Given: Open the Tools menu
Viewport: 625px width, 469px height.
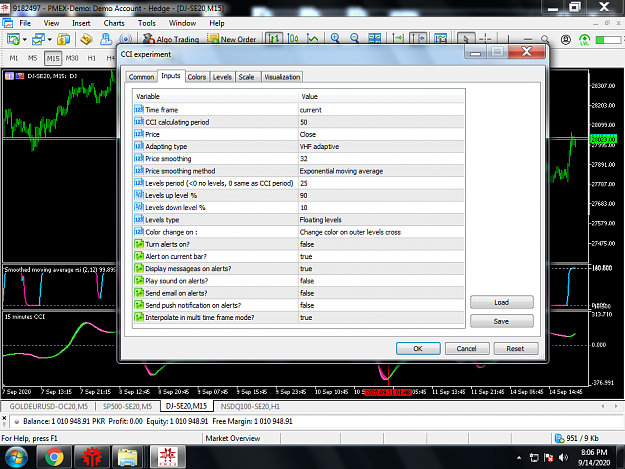Looking at the screenshot, I should (147, 23).
